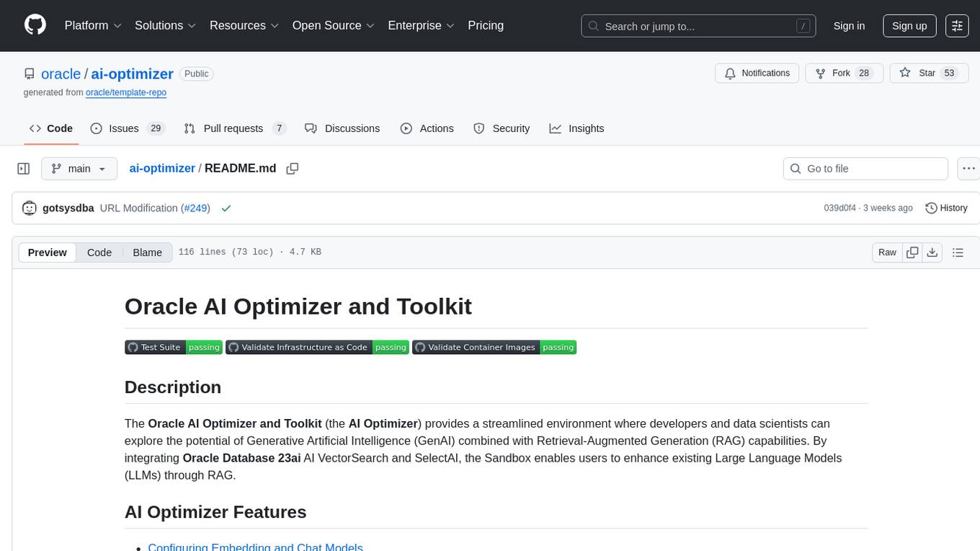Open the oracle/template-repo link
Screen dimensions: 980x551
(x=126, y=92)
